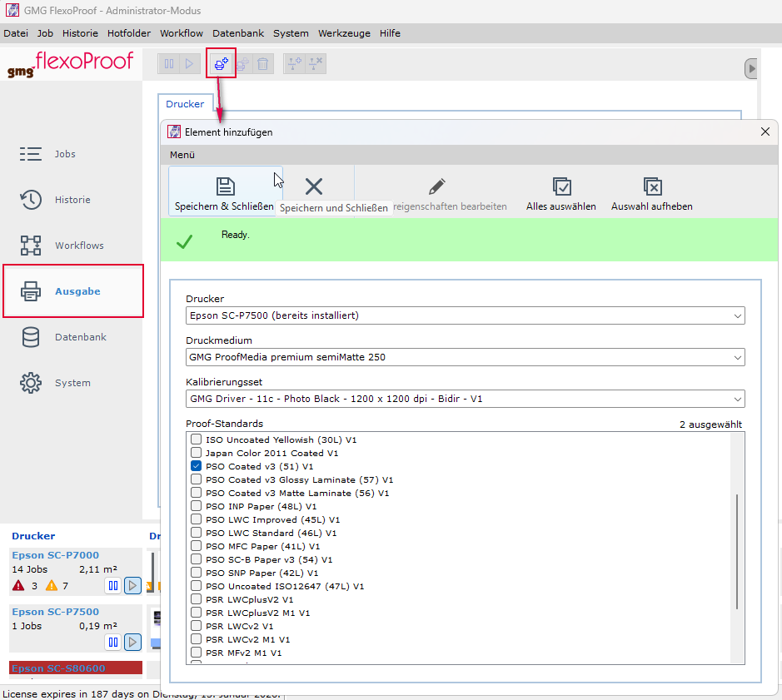782x700 pixels.
Task: Check the PSO Coated v3 Glossy Laminate standard
Action: pyautogui.click(x=196, y=479)
